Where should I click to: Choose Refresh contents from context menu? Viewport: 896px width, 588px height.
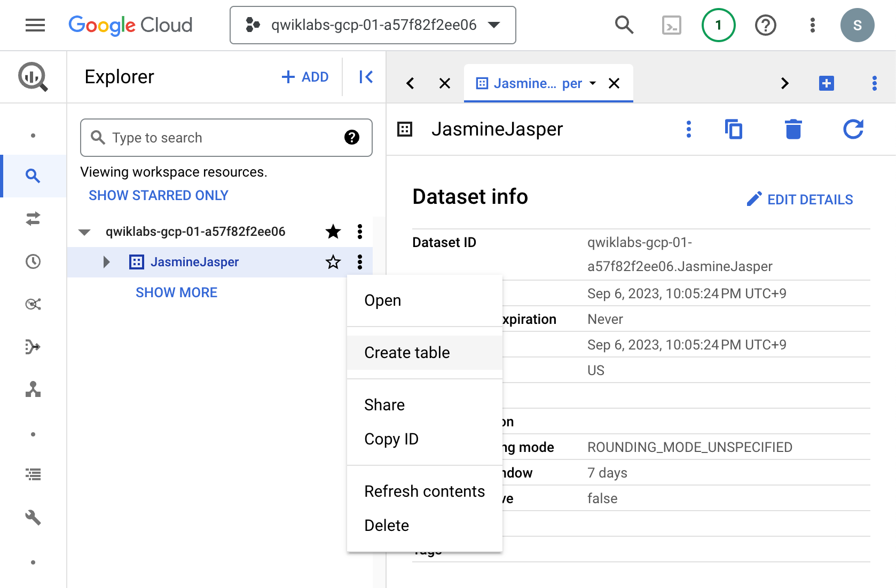pyautogui.click(x=425, y=491)
